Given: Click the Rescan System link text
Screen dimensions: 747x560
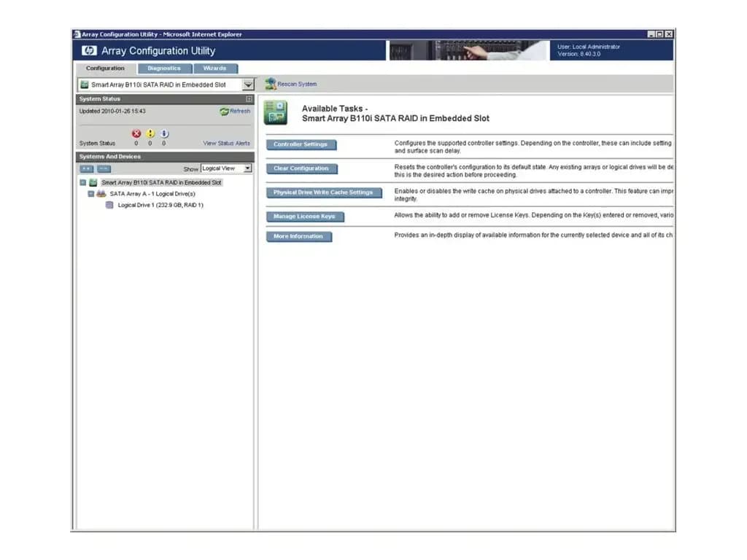Looking at the screenshot, I should 298,85.
